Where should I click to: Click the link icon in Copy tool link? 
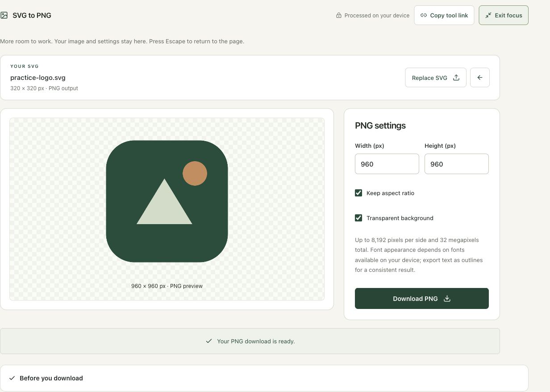pos(424,15)
